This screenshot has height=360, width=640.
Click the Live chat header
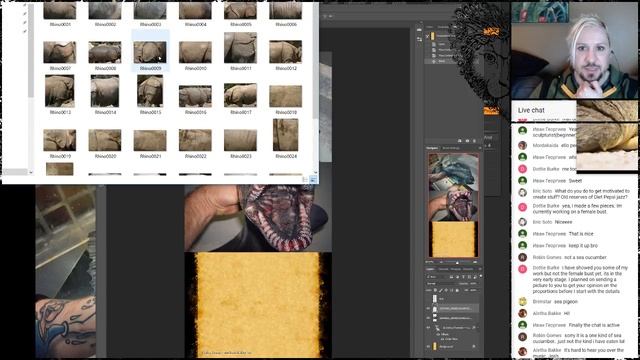[x=531, y=110]
